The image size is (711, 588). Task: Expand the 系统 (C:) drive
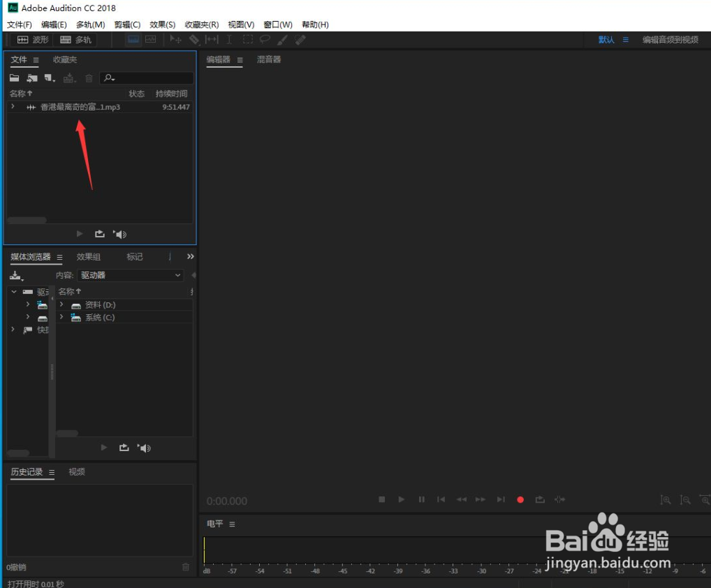pyautogui.click(x=61, y=317)
